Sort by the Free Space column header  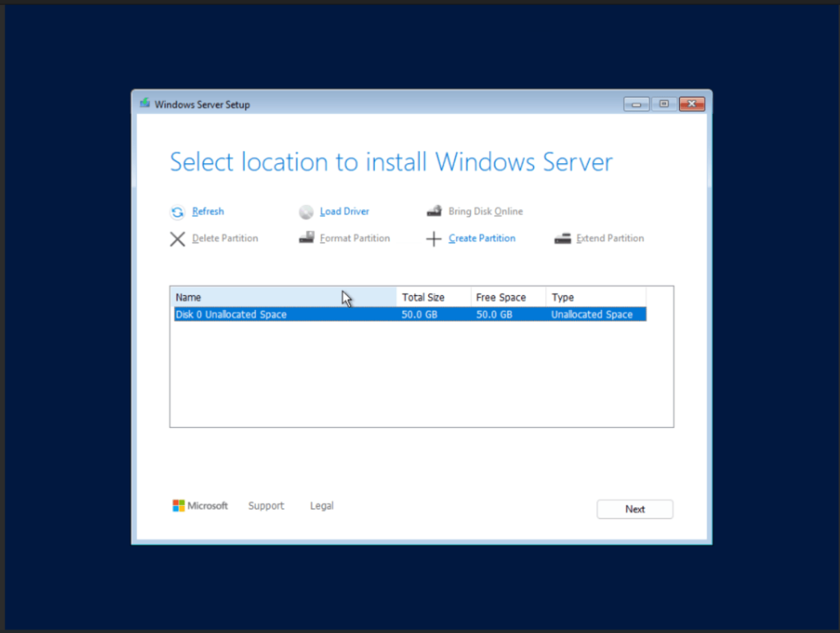click(509, 297)
